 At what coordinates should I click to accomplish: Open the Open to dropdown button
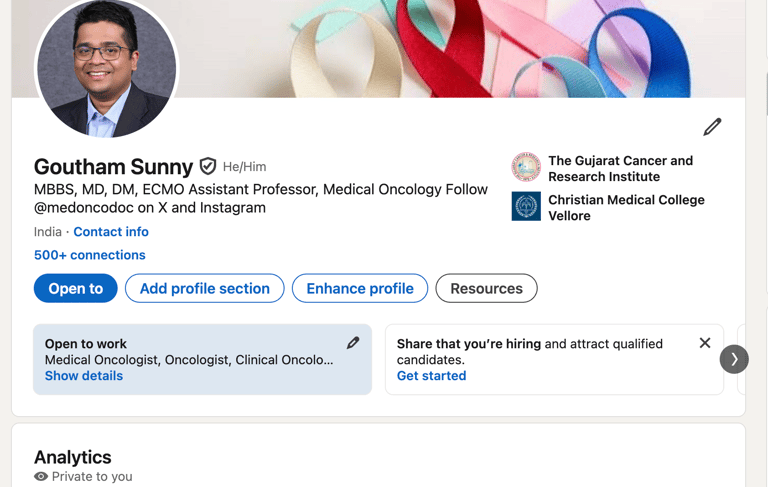(75, 288)
